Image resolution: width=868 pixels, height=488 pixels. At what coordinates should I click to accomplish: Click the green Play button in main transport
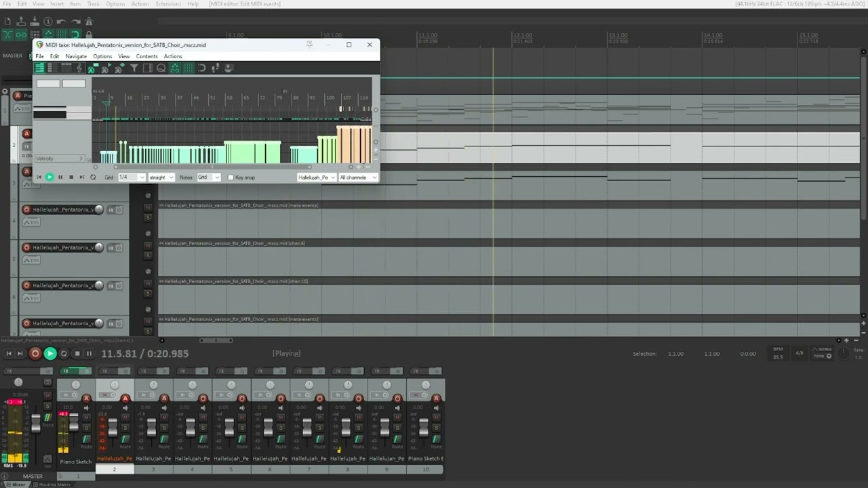(50, 353)
